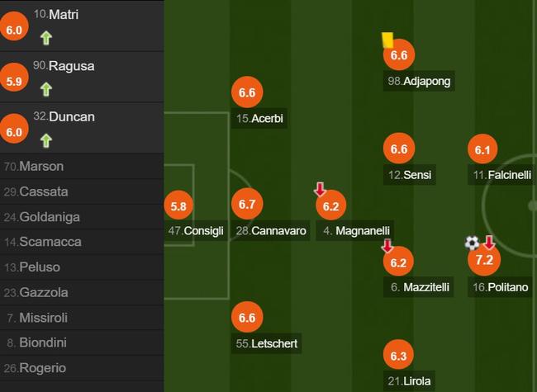Select Politano's 7.2 rating circle
The height and width of the screenshot is (392, 537).
click(x=484, y=260)
